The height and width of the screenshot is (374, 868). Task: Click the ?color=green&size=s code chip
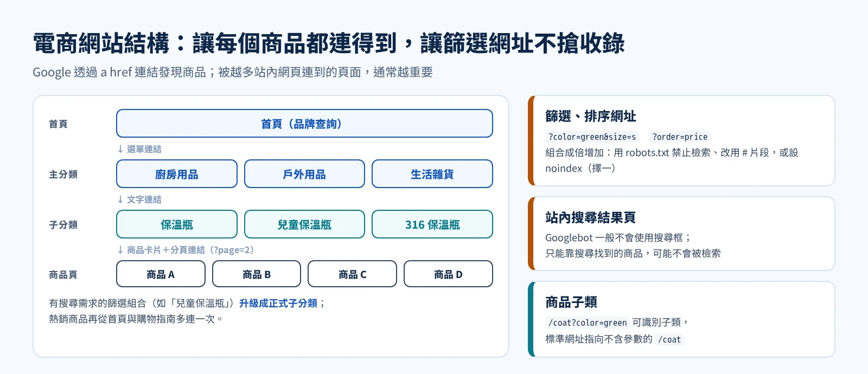pyautogui.click(x=592, y=137)
